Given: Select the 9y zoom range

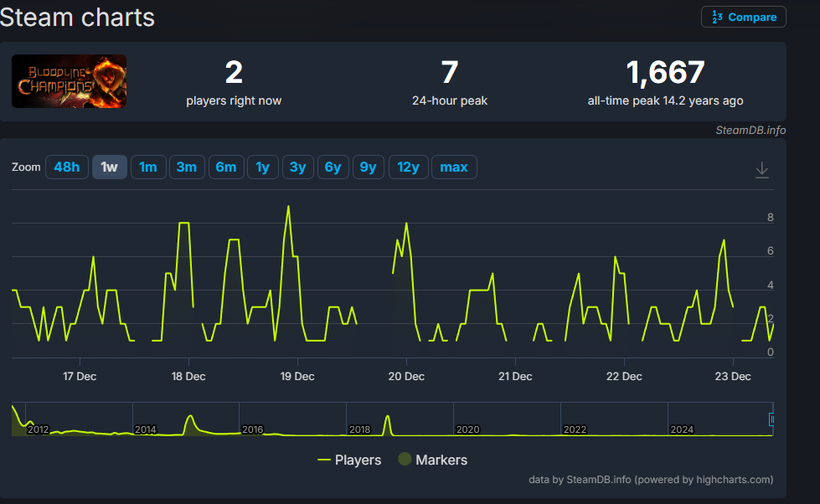Looking at the screenshot, I should (x=369, y=167).
